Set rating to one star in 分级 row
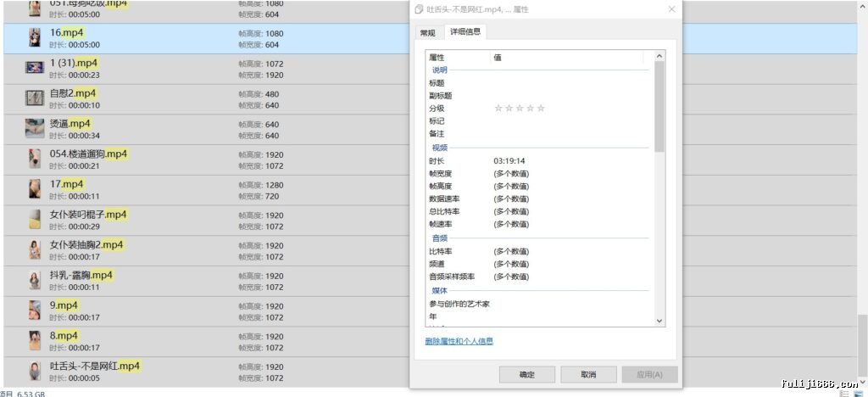Viewport: 868px width, 397px height. [498, 108]
